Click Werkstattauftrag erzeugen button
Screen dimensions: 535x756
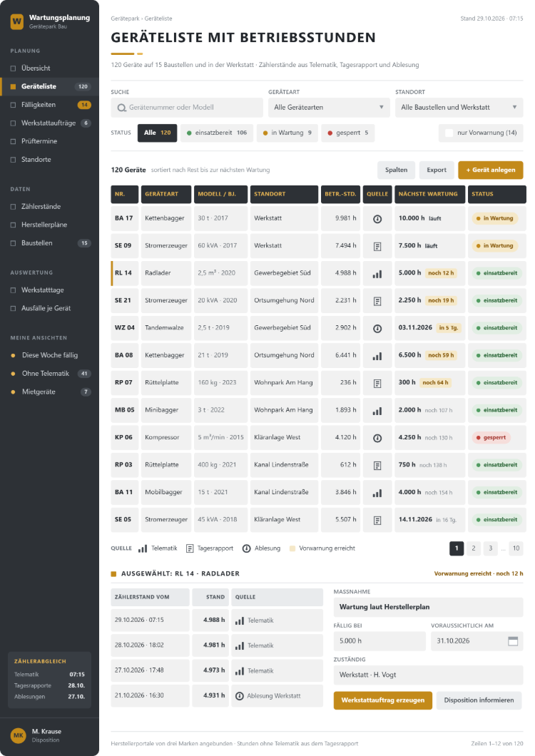(383, 700)
